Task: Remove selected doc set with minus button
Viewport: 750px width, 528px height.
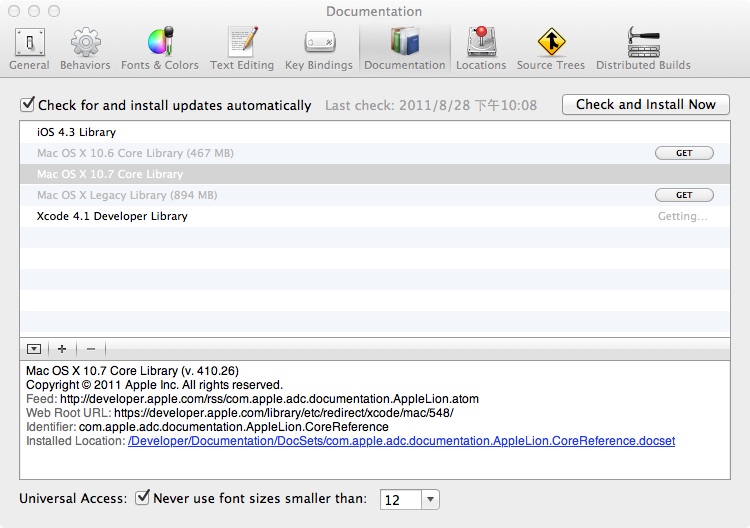Action: click(x=90, y=349)
